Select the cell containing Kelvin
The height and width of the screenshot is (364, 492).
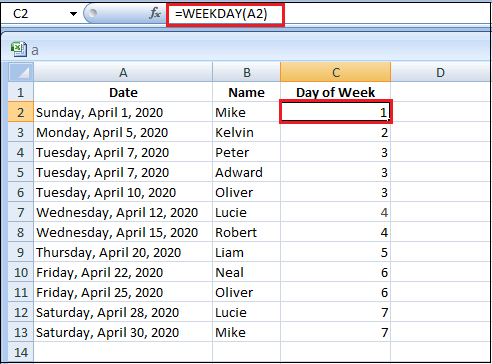click(246, 132)
